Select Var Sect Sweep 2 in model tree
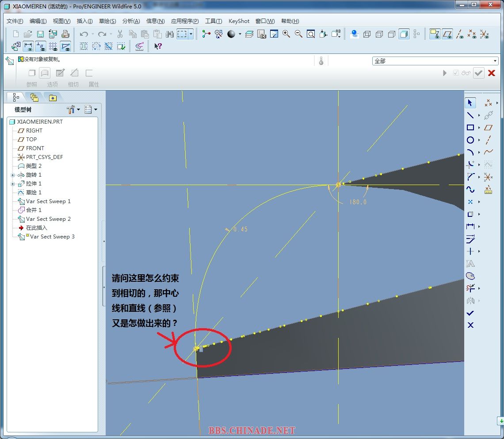504x439 pixels. coord(48,219)
